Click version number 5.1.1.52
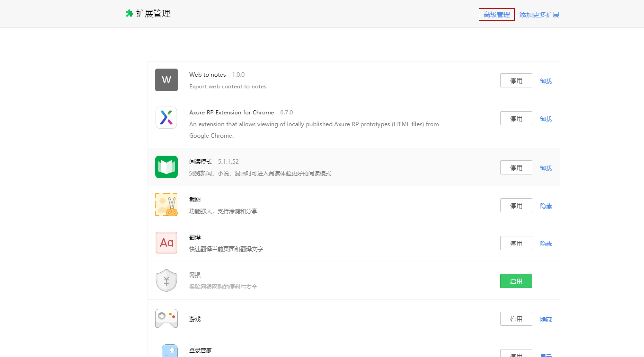This screenshot has width=644, height=357. [228, 161]
